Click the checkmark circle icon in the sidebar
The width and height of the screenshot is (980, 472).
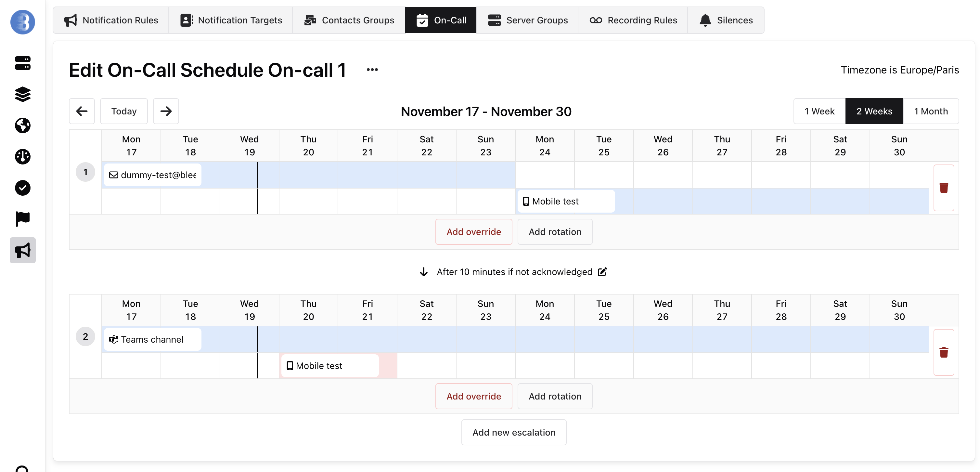tap(22, 188)
